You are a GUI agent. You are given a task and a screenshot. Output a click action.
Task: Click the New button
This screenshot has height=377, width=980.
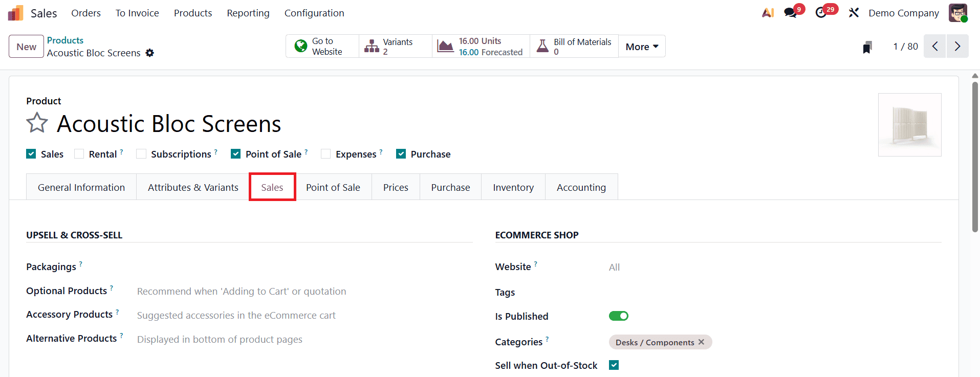(26, 47)
